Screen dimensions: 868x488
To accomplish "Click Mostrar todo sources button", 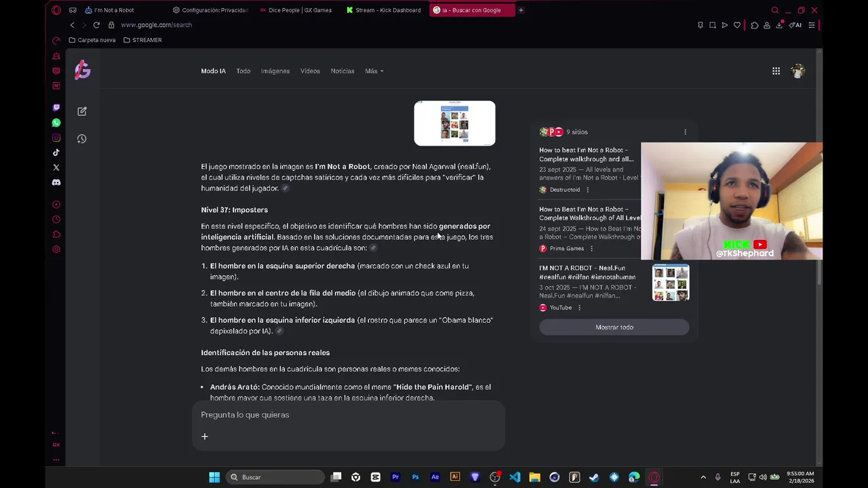I will [614, 327].
